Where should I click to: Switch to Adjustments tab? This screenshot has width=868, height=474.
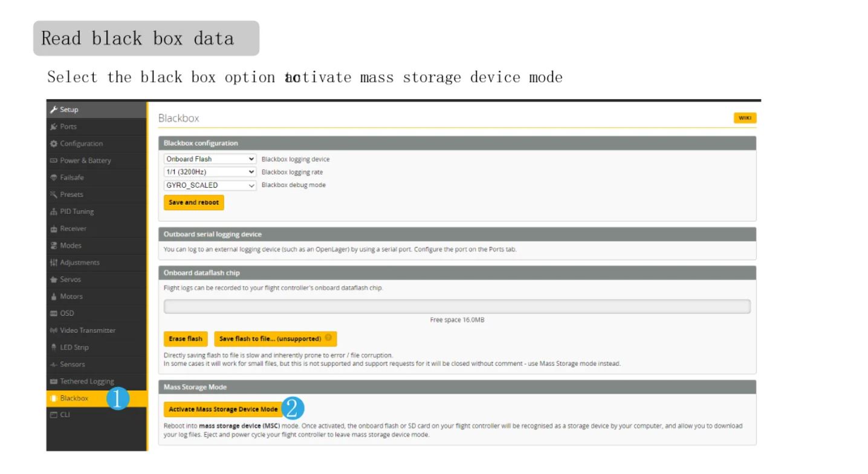pos(96,262)
